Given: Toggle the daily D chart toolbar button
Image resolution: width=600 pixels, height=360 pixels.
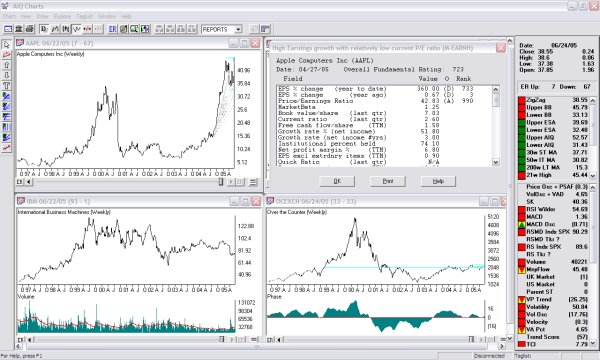Looking at the screenshot, I should point(44,29).
